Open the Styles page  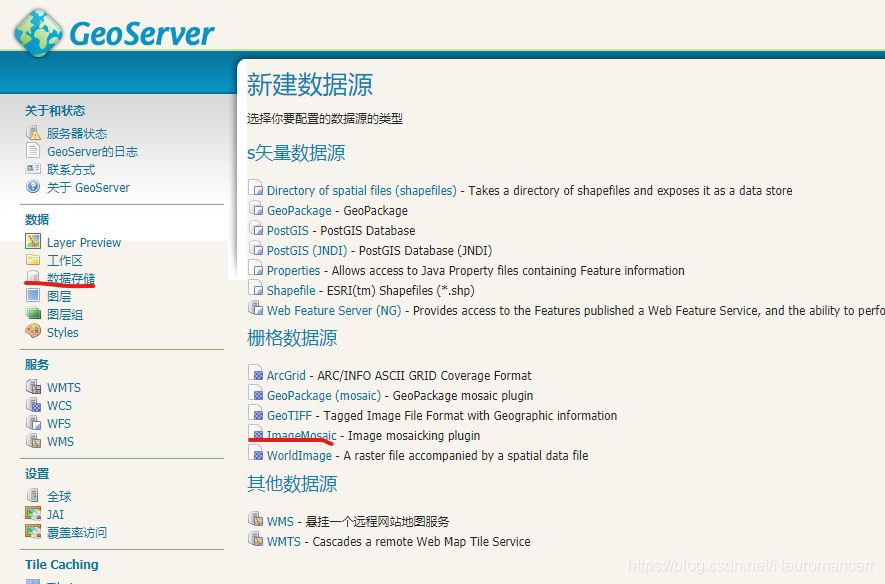coord(63,332)
